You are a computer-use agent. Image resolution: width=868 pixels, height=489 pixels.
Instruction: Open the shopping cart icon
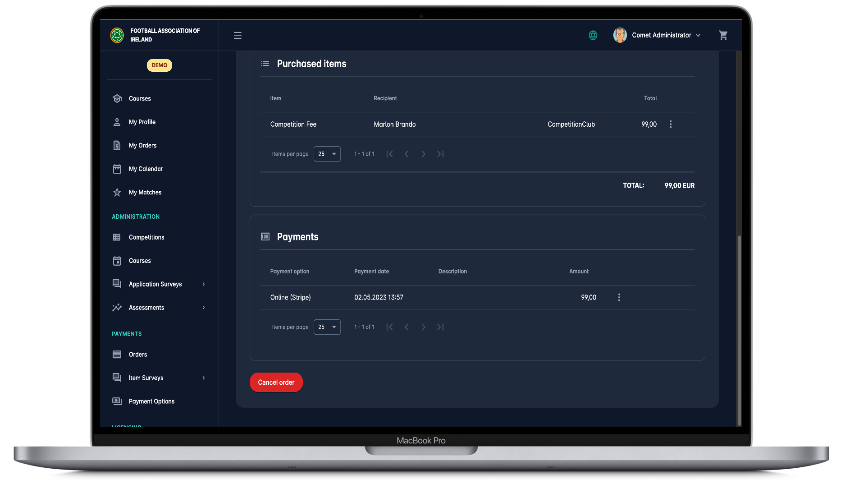[723, 35]
